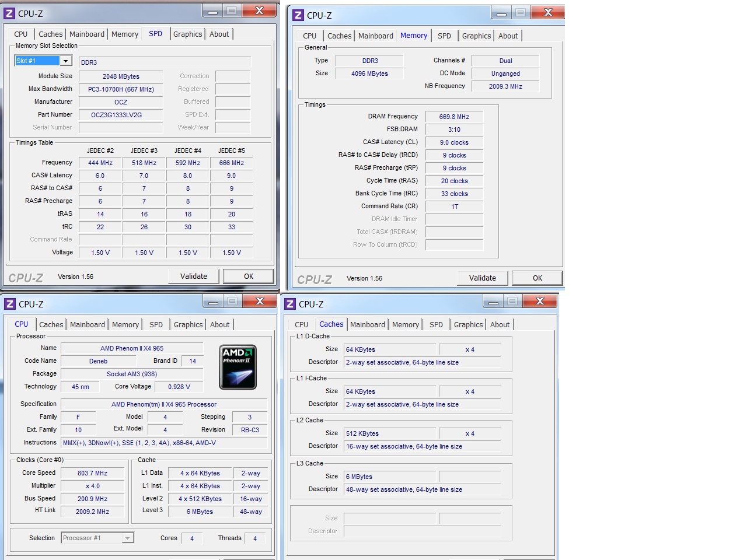Click OK button in SPD window
The image size is (747, 560).
pos(249,276)
